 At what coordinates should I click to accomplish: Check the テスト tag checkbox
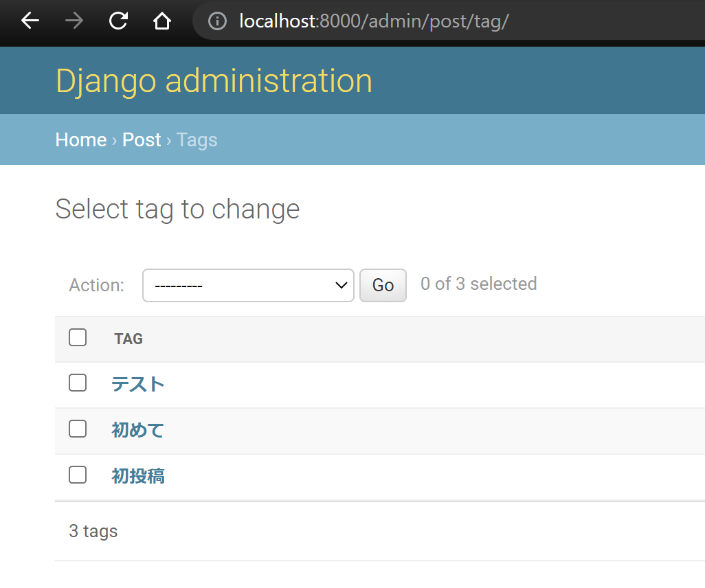pyautogui.click(x=78, y=383)
